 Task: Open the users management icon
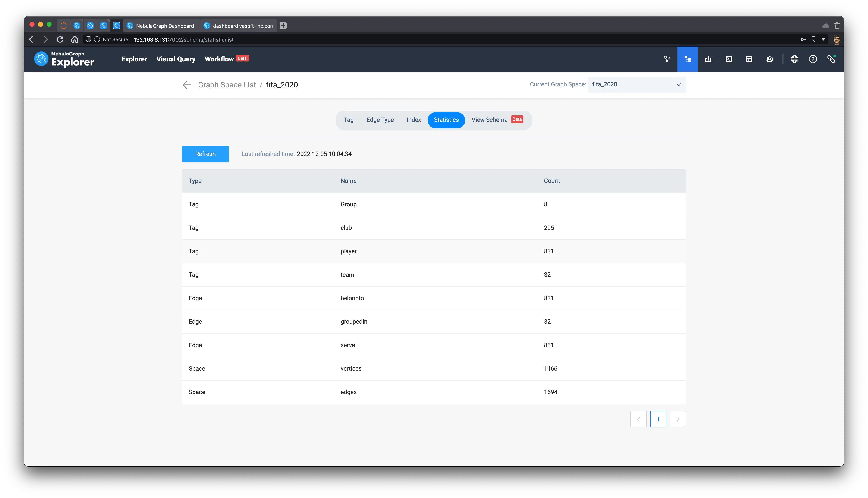769,59
